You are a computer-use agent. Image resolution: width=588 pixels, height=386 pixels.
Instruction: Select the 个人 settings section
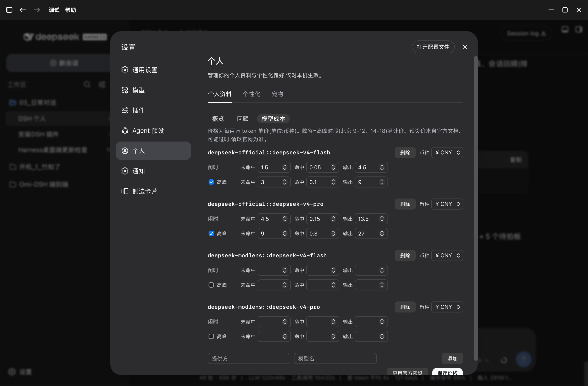(153, 151)
